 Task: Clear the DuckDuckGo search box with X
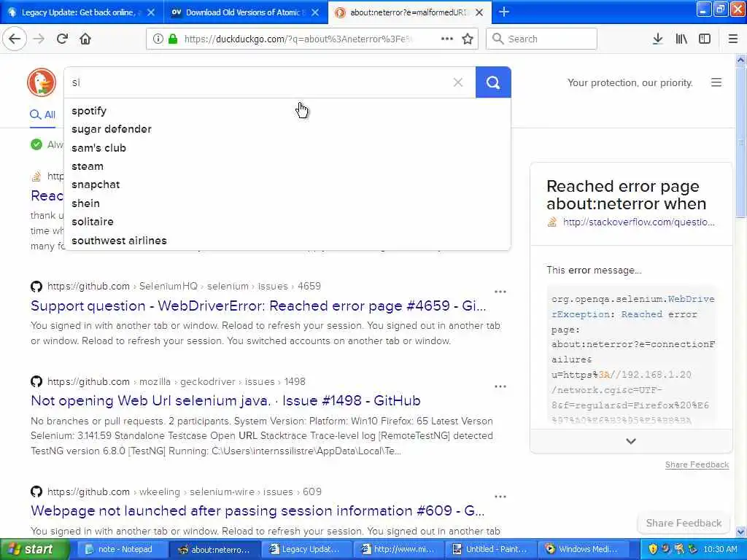[458, 82]
